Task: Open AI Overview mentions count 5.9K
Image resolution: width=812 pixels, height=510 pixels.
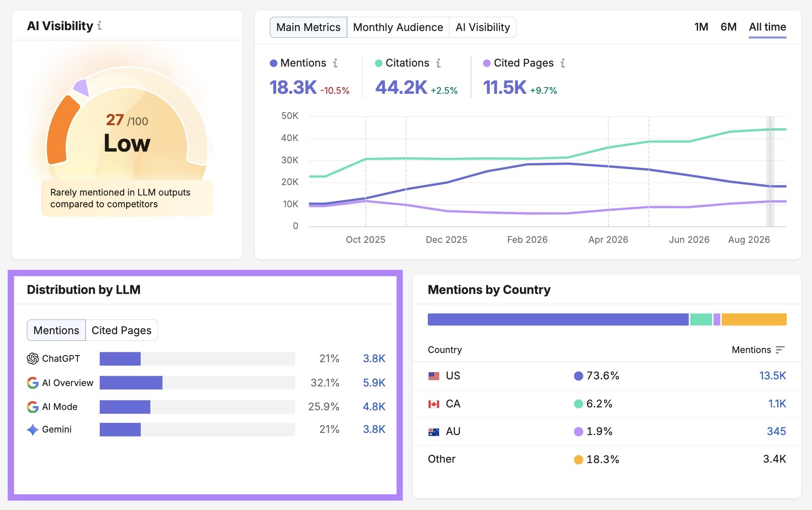Action: (x=374, y=383)
